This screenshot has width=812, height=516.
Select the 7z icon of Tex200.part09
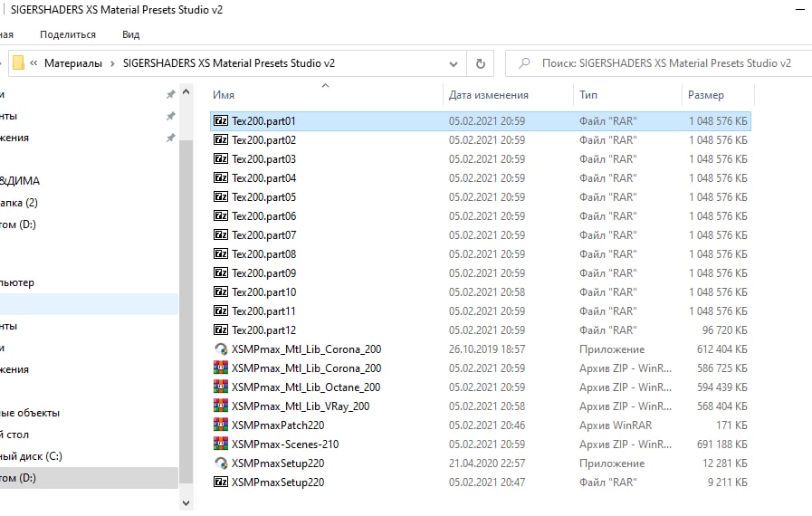click(221, 272)
